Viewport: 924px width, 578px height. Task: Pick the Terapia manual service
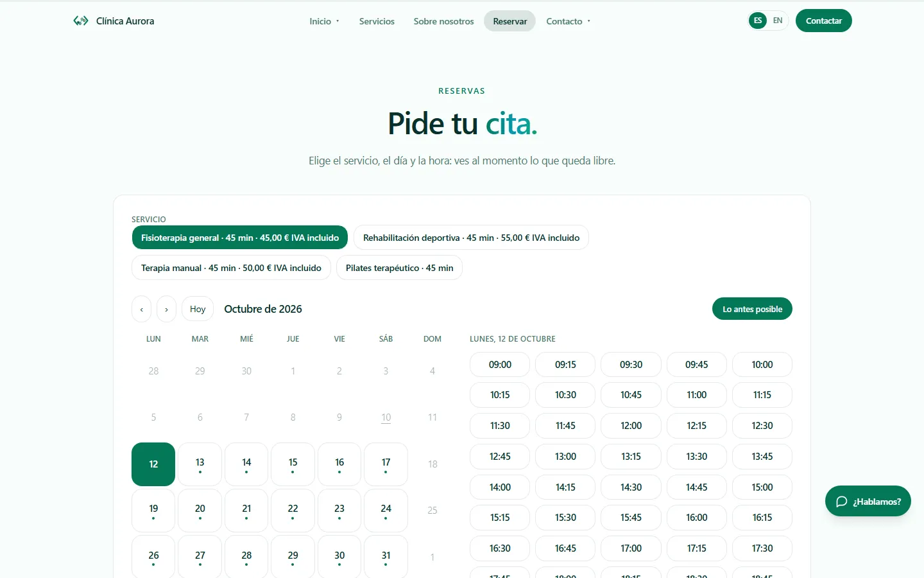point(231,268)
